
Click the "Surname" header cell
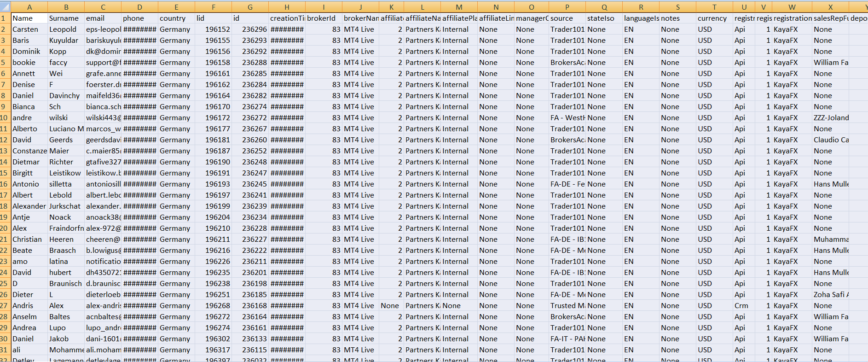pyautogui.click(x=66, y=18)
